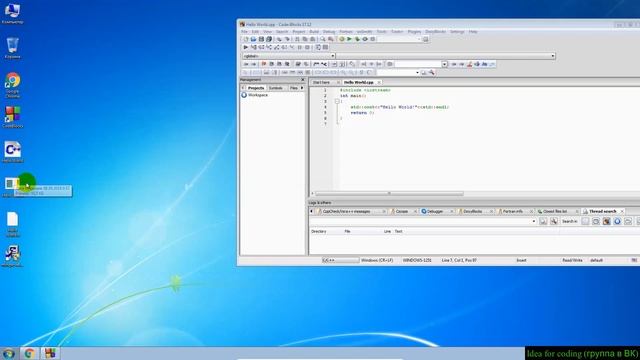Image resolution: width=640 pixels, height=360 pixels.
Task: Collapse the code fold at line 3
Action: click(337, 101)
